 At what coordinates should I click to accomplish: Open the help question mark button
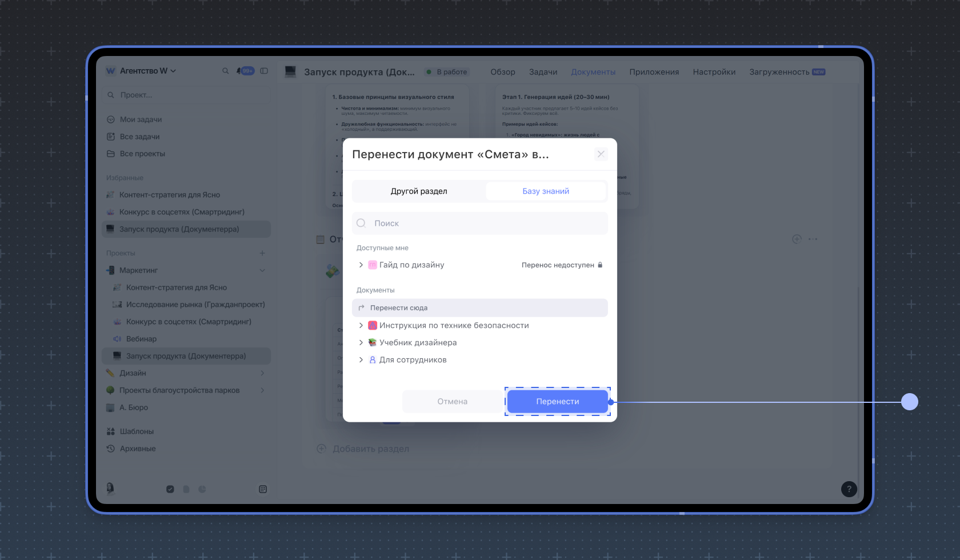(849, 489)
